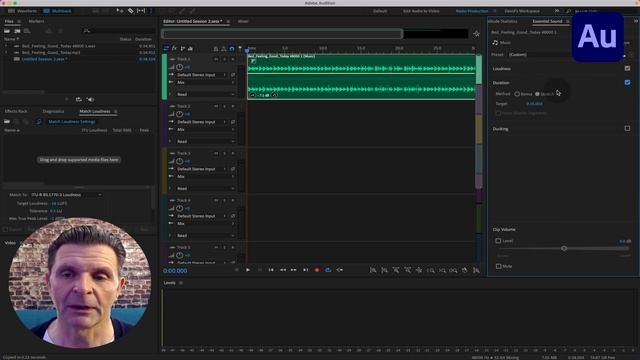The image size is (640, 360).
Task: Open Track 1 Read automation mode dropdown
Action: click(206, 94)
